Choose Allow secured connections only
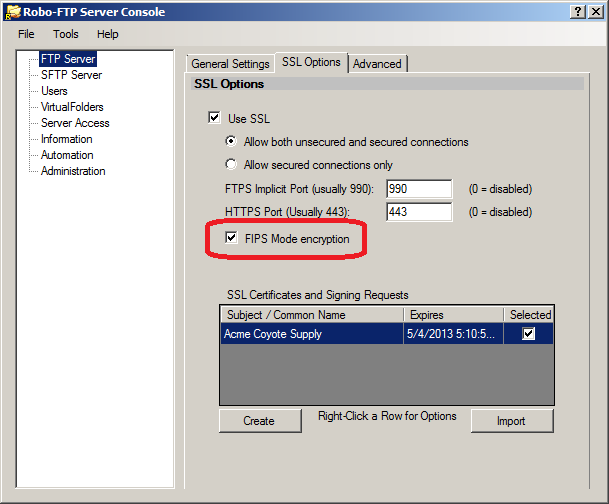Screen dimensions: 609x504 [x=231, y=164]
